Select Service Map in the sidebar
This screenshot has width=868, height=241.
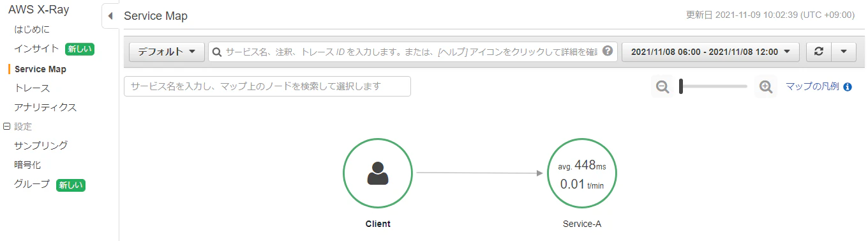click(x=40, y=69)
